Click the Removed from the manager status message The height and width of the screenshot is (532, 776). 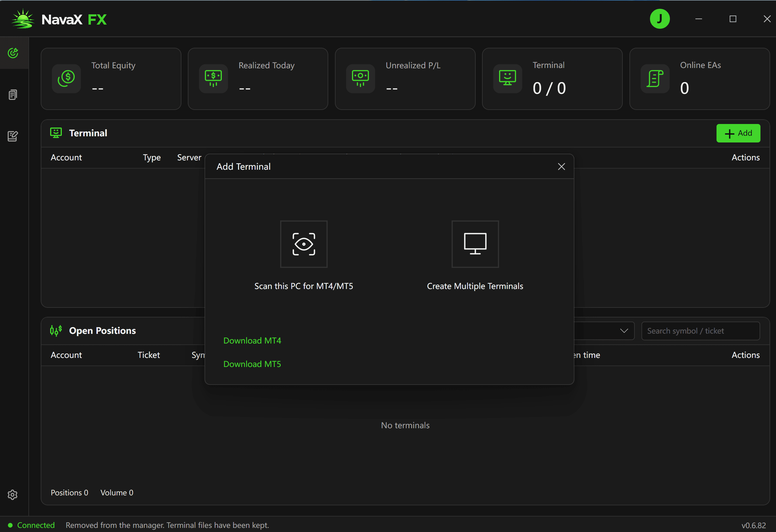167,525
